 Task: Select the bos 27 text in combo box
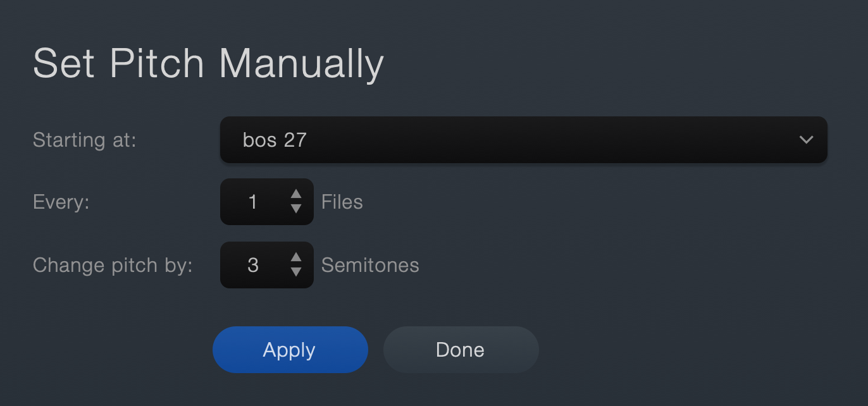coord(275,140)
